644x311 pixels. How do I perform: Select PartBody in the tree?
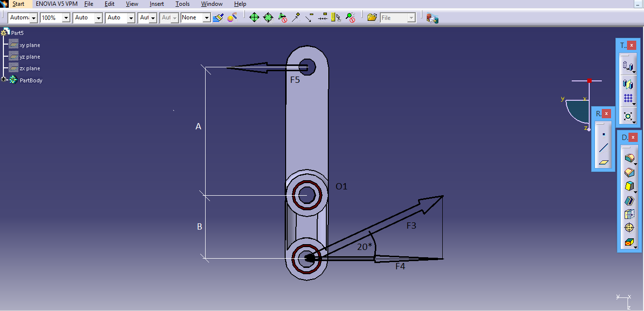(x=31, y=80)
